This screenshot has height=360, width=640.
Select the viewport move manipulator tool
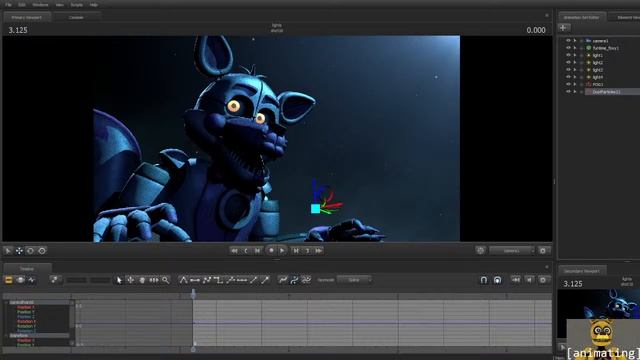click(19, 251)
